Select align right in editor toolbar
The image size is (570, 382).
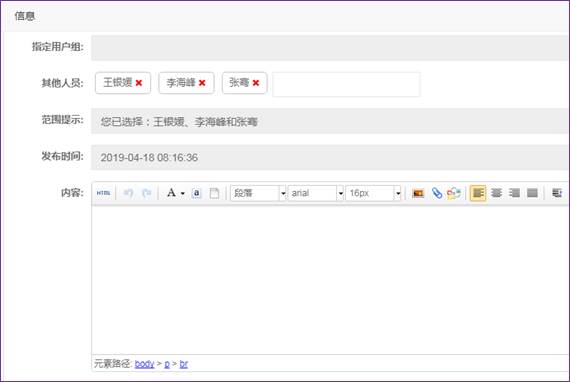pos(514,193)
